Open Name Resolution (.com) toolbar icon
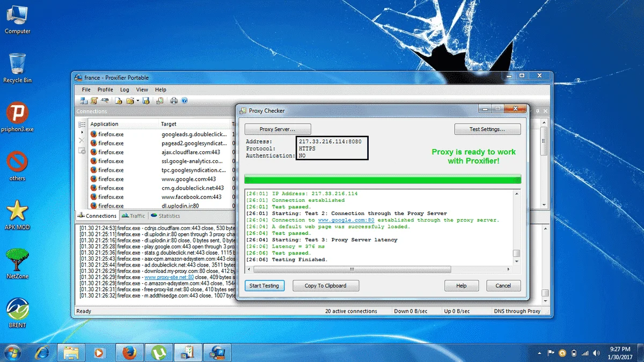644x362 pixels. click(x=105, y=100)
